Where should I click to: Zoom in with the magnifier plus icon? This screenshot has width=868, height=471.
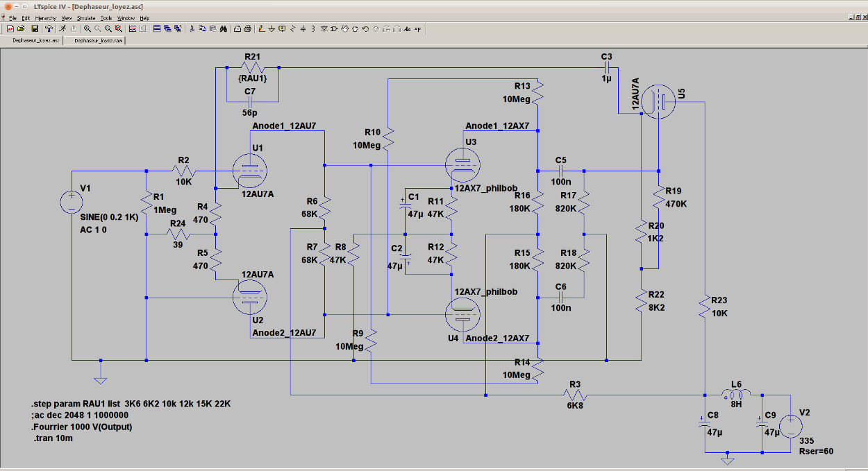(87, 28)
